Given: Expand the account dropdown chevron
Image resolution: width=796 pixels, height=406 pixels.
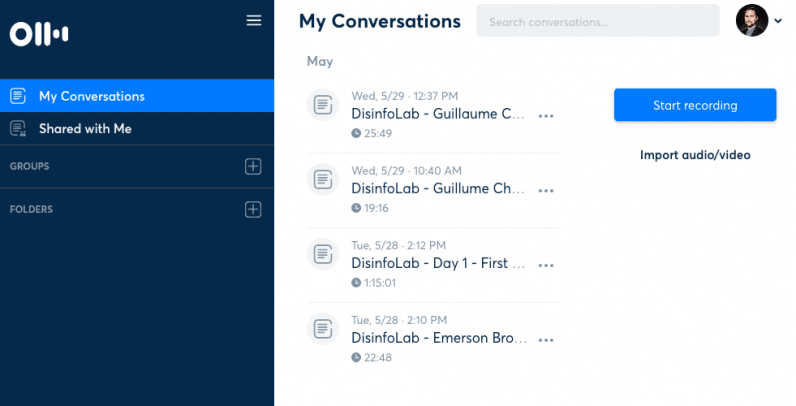Looking at the screenshot, I should tap(778, 21).
